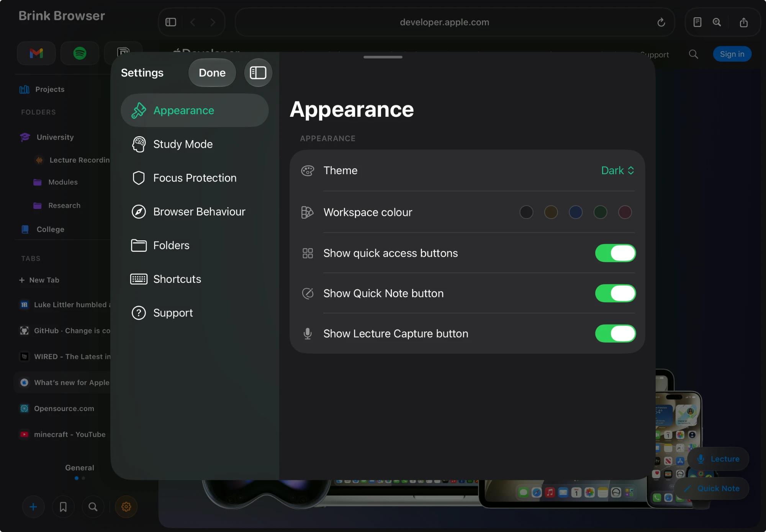The image size is (766, 532).
Task: Open bookmarks icon at bottom
Action: [x=63, y=507]
